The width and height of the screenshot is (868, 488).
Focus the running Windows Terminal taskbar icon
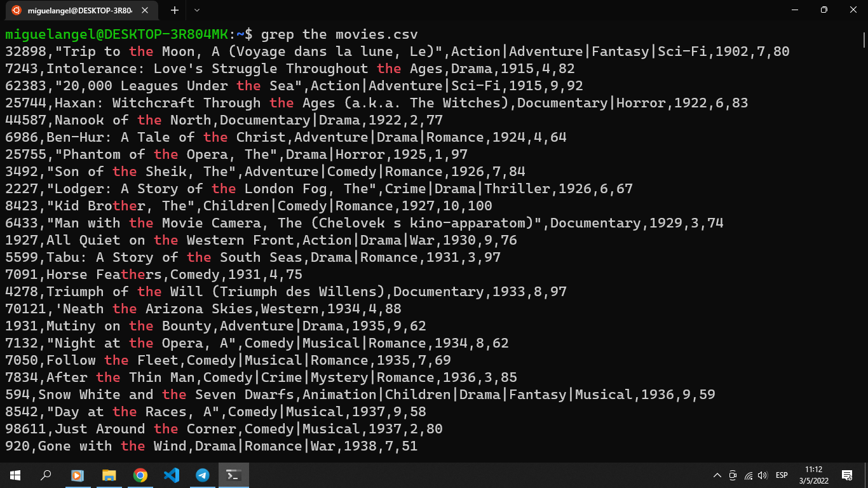(x=233, y=475)
